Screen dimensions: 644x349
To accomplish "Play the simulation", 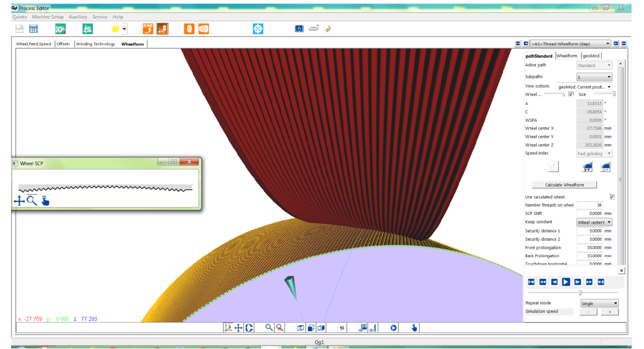I will click(566, 282).
